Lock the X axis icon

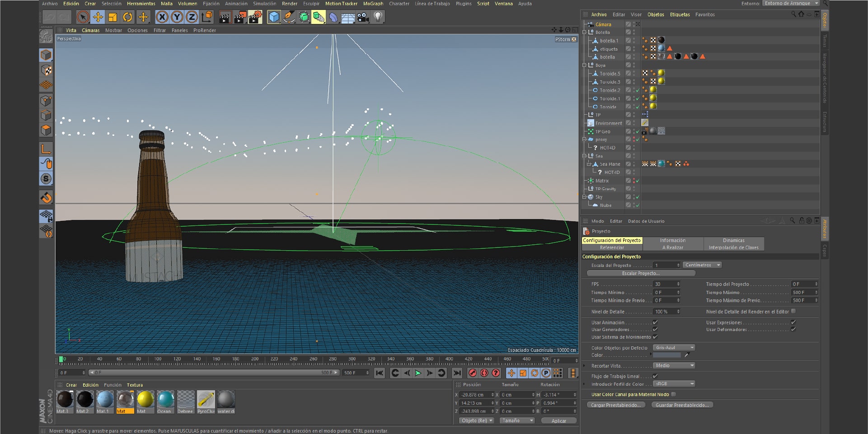162,17
